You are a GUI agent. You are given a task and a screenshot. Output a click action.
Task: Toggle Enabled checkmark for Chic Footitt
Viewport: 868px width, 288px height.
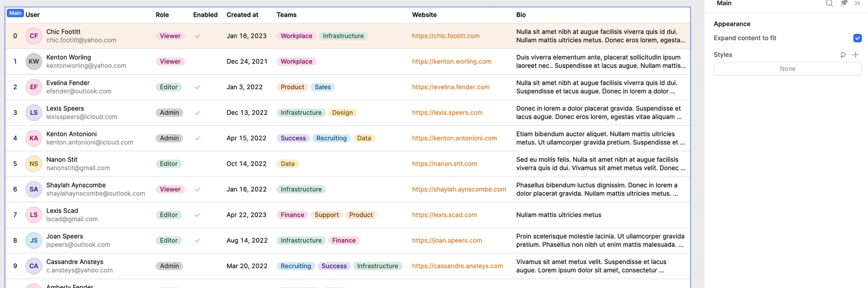point(198,36)
